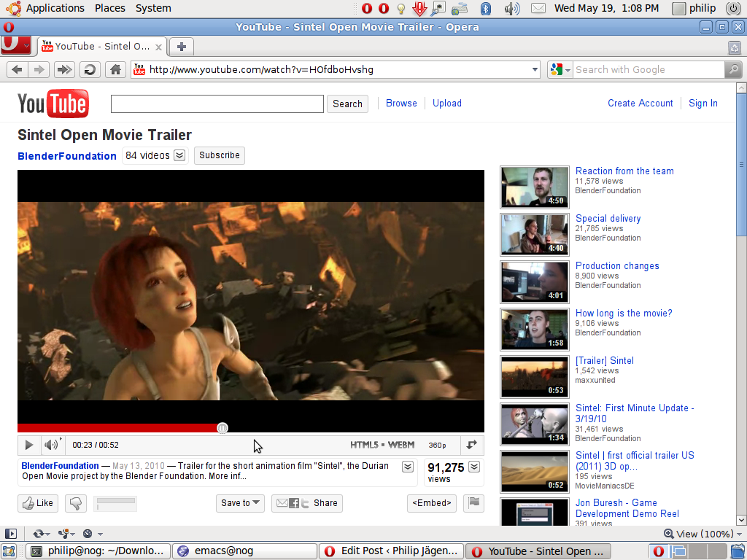Viewport: 747px width, 560px height.
Task: Reload the current page
Action: 90,70
